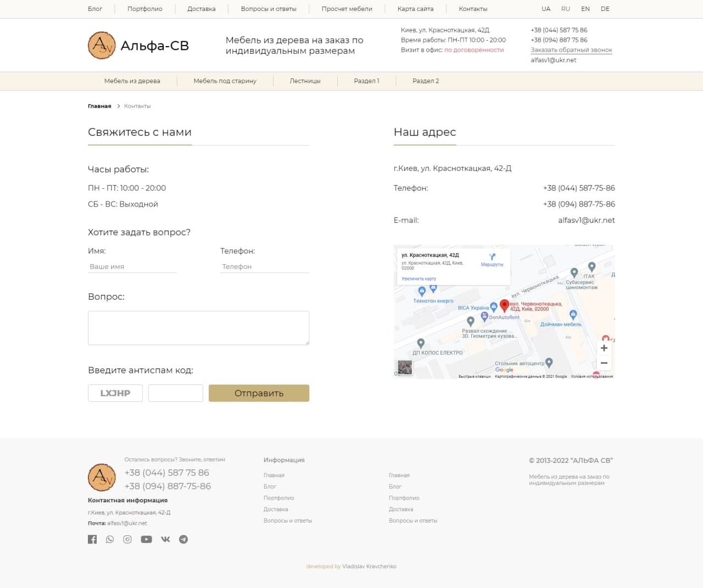Open the WhatsApp icon in footer
Screen dimensions: 703x588
pyautogui.click(x=110, y=539)
